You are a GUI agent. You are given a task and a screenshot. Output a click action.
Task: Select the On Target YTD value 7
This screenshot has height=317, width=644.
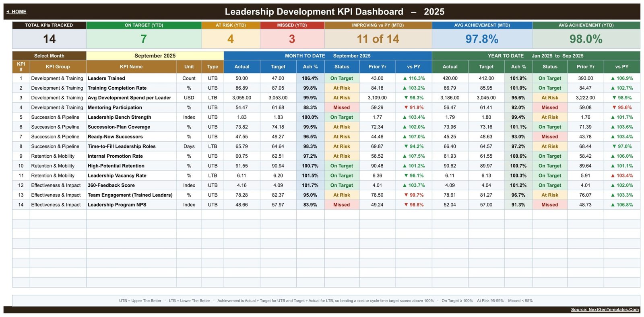tap(144, 39)
